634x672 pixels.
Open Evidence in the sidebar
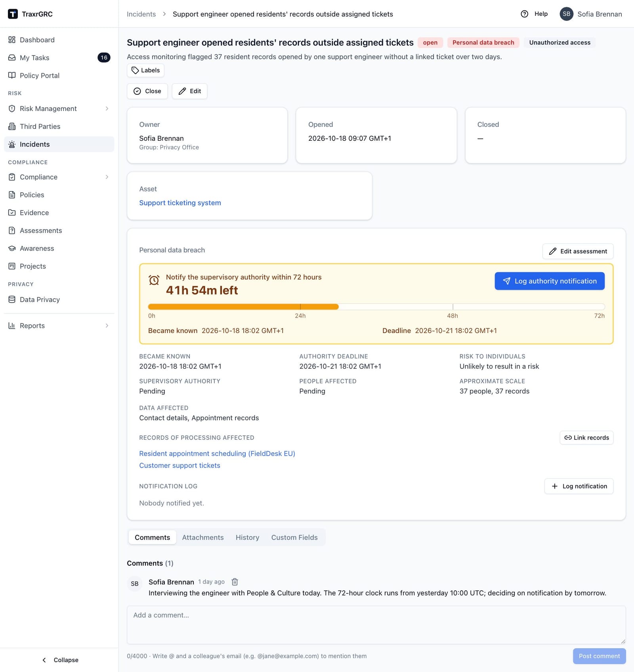(59, 213)
